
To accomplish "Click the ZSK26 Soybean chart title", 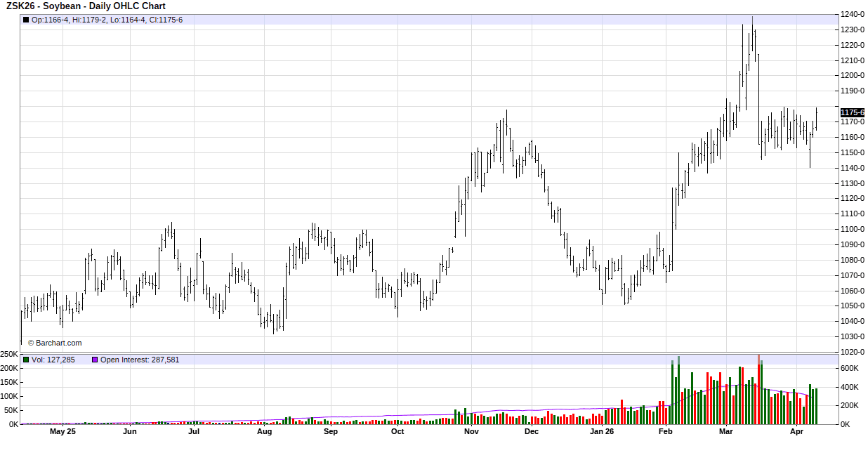I will (86, 6).
